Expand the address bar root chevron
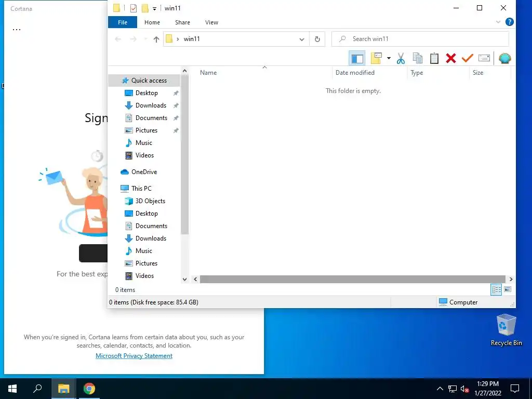This screenshot has height=399, width=532. click(x=178, y=39)
